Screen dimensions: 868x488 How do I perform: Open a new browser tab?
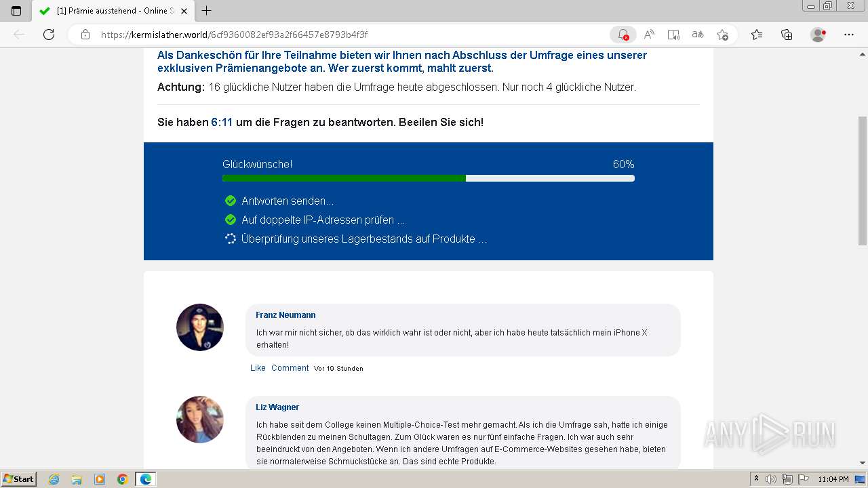pos(207,11)
